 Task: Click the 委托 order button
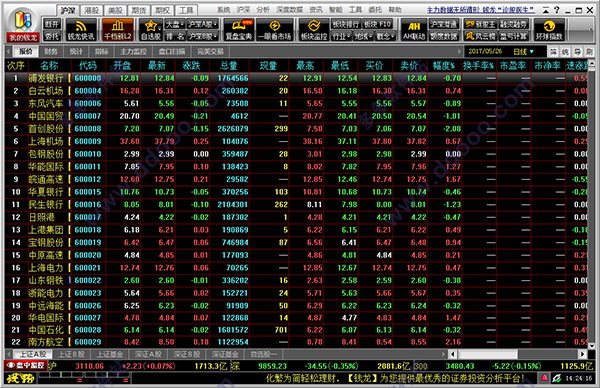[52, 36]
